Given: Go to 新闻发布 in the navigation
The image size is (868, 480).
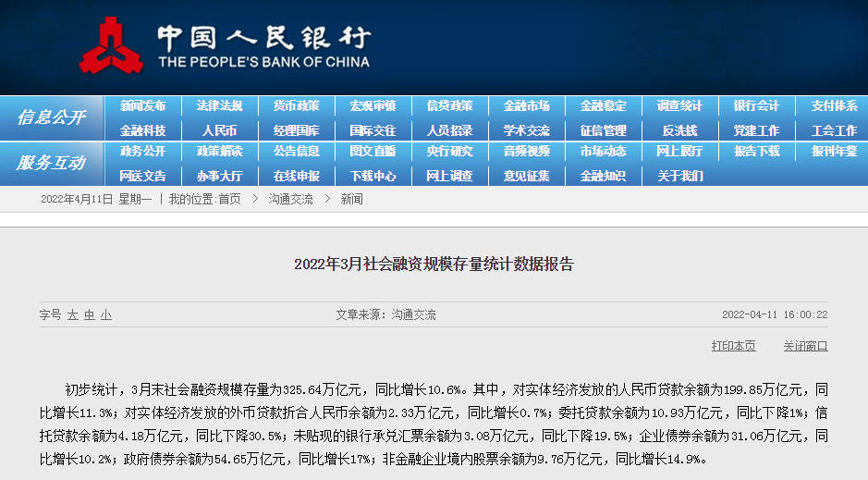Looking at the screenshot, I should [142, 106].
